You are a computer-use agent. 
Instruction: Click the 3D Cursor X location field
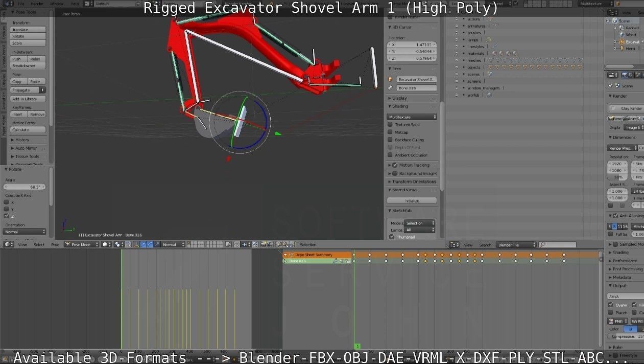coord(412,44)
